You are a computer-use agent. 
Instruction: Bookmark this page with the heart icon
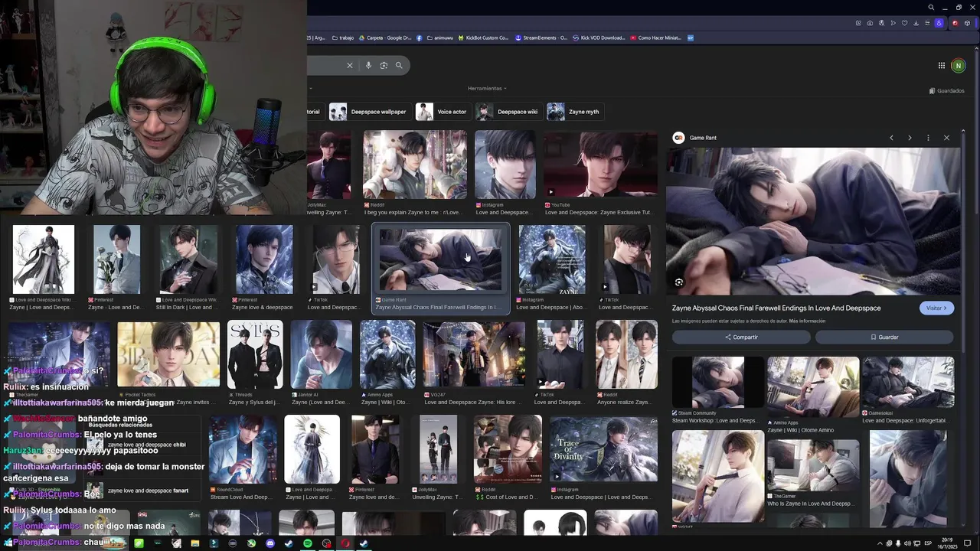point(905,23)
